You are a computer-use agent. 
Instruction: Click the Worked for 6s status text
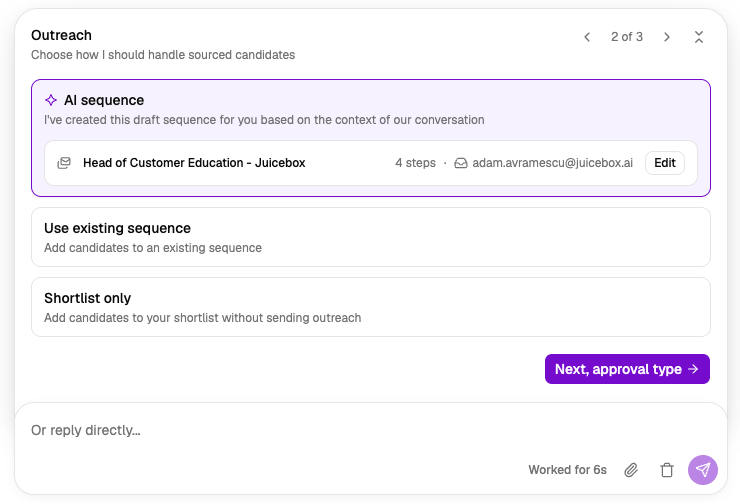coord(567,470)
